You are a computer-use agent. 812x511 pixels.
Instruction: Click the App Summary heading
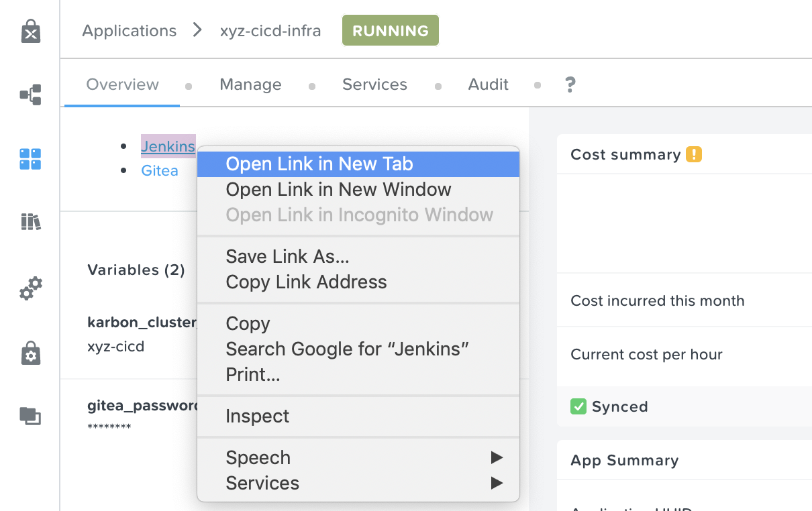click(624, 461)
